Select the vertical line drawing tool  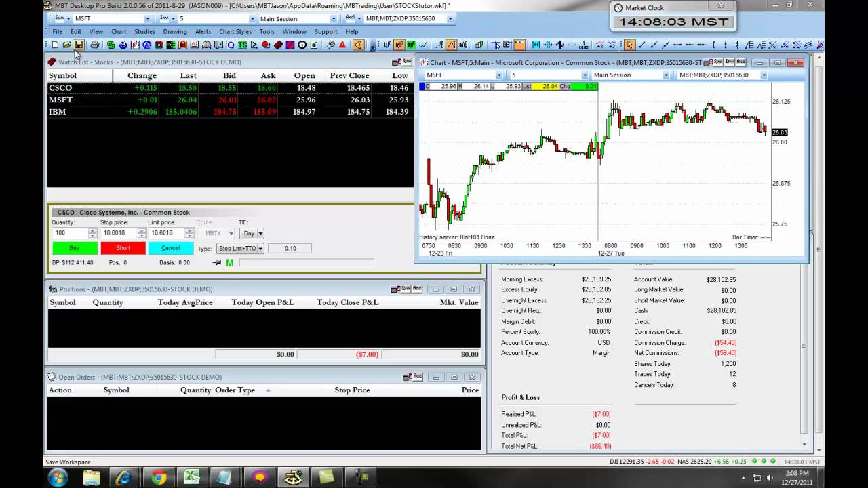tap(713, 45)
